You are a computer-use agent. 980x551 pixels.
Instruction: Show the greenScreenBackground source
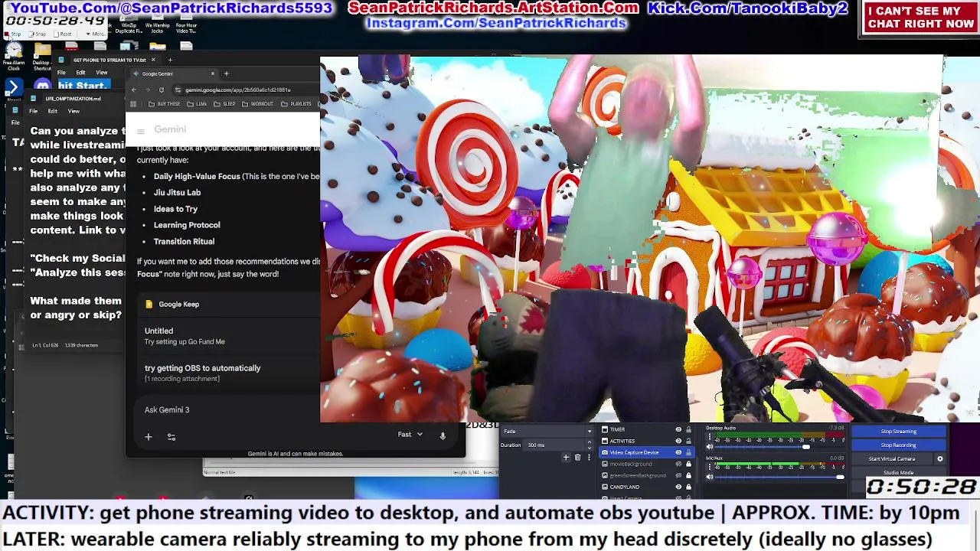678,475
